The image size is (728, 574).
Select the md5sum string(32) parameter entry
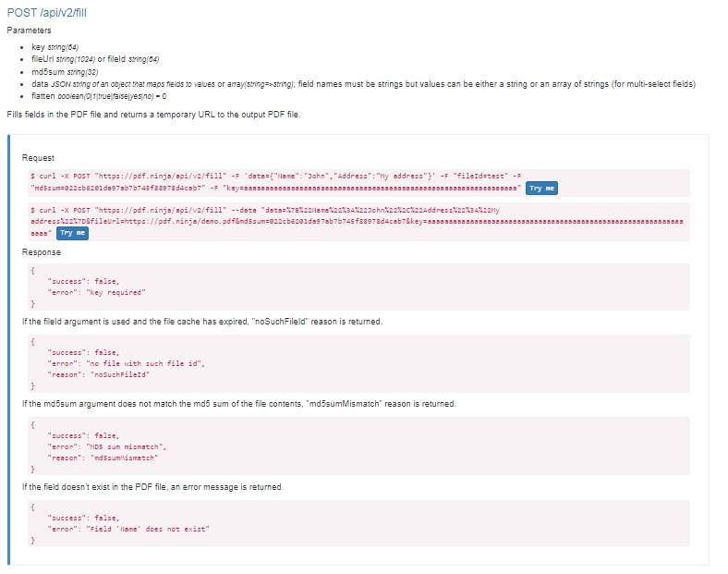65,72
